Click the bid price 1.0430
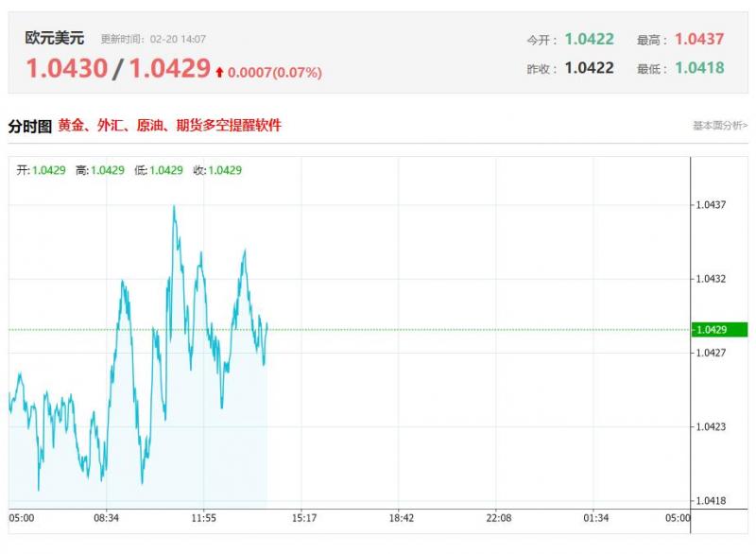Viewport: 756px width, 554px height. coord(66,68)
